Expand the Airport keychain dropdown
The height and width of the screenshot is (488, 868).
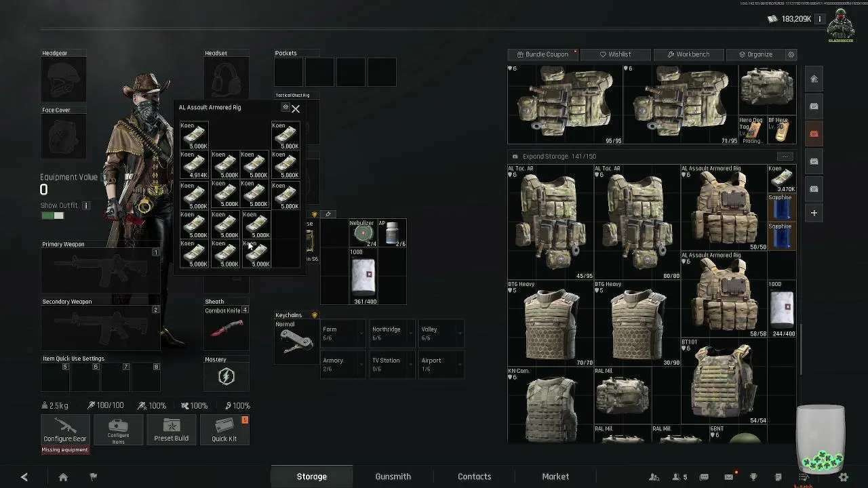[441, 365]
